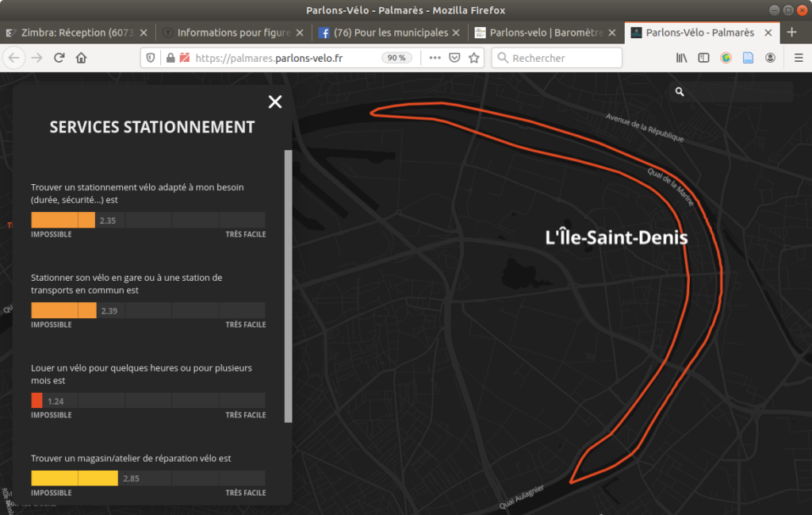The image size is (812, 515).
Task: Click the blue document extension icon
Action: click(749, 57)
